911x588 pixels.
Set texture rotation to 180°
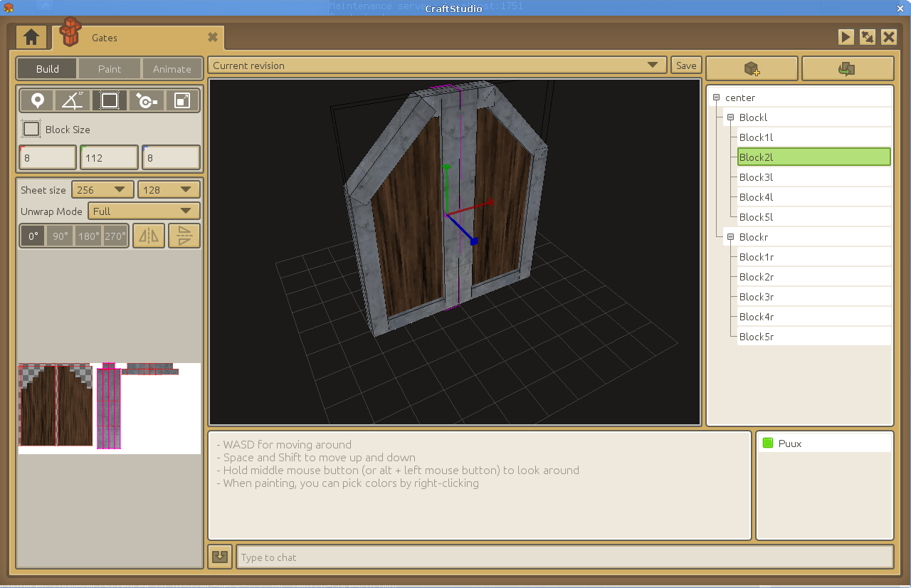coord(88,236)
